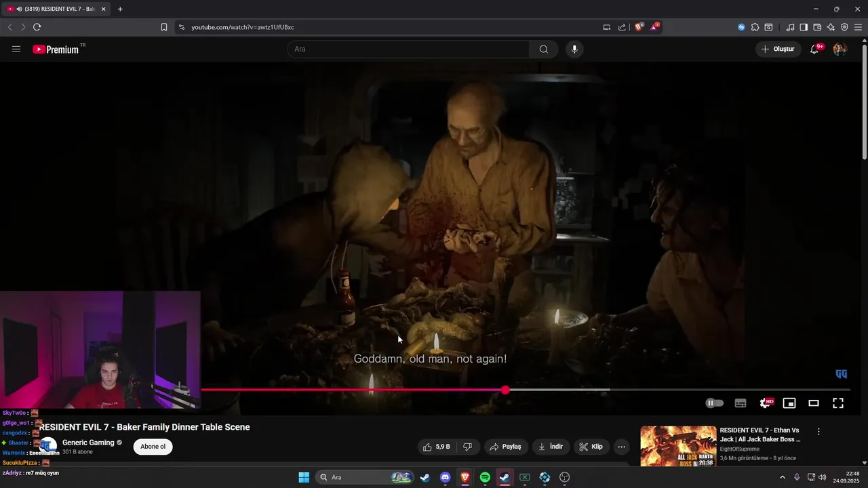The width and height of the screenshot is (868, 488).
Task: Download video with the İndir button
Action: click(x=551, y=447)
